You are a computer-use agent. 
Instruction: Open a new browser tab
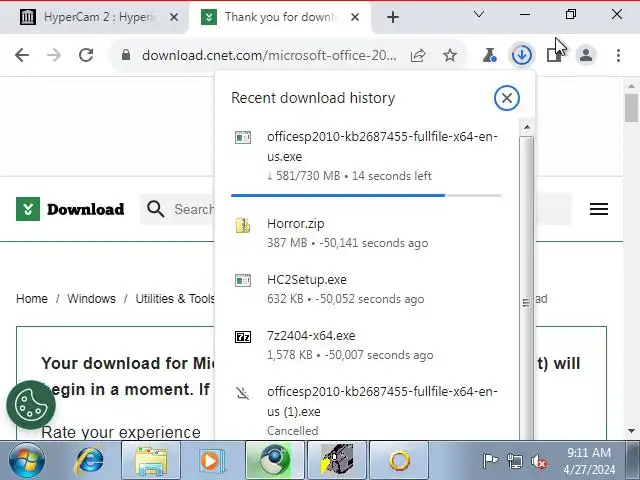pos(393,17)
